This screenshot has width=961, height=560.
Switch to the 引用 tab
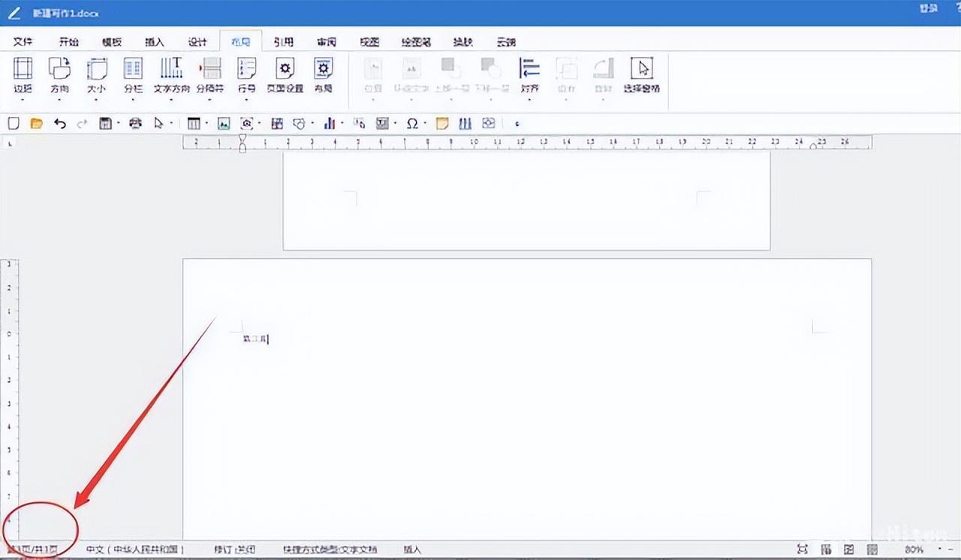tap(283, 42)
